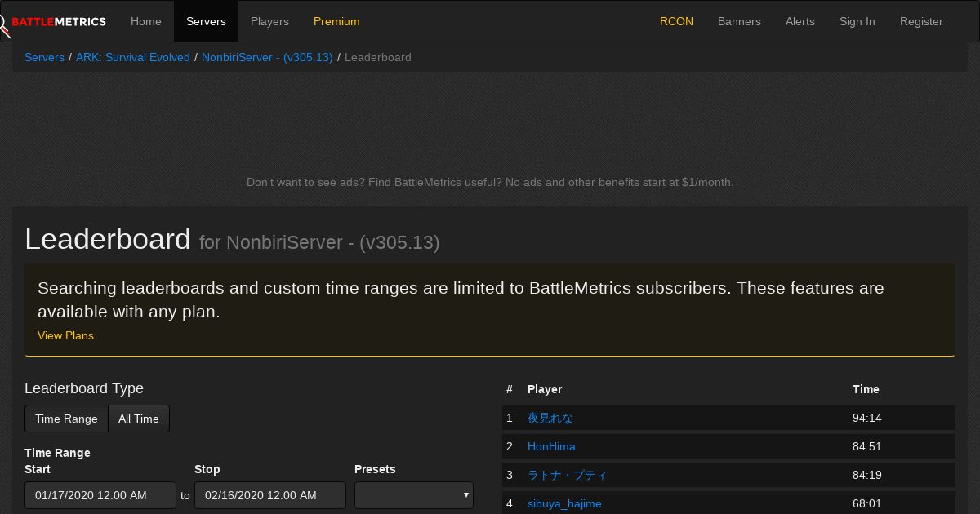
Task: Click the no-ads $1/month notice text
Action: point(490,182)
